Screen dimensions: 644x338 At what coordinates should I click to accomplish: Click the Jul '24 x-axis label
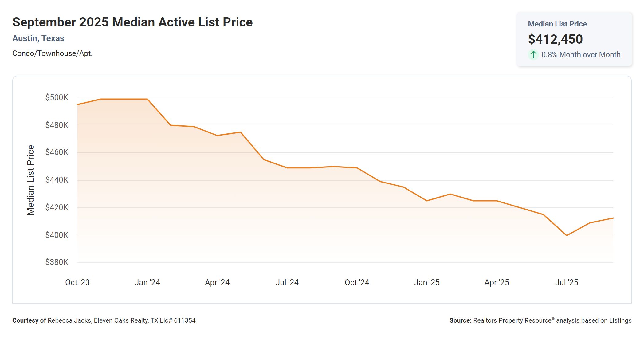(x=287, y=282)
